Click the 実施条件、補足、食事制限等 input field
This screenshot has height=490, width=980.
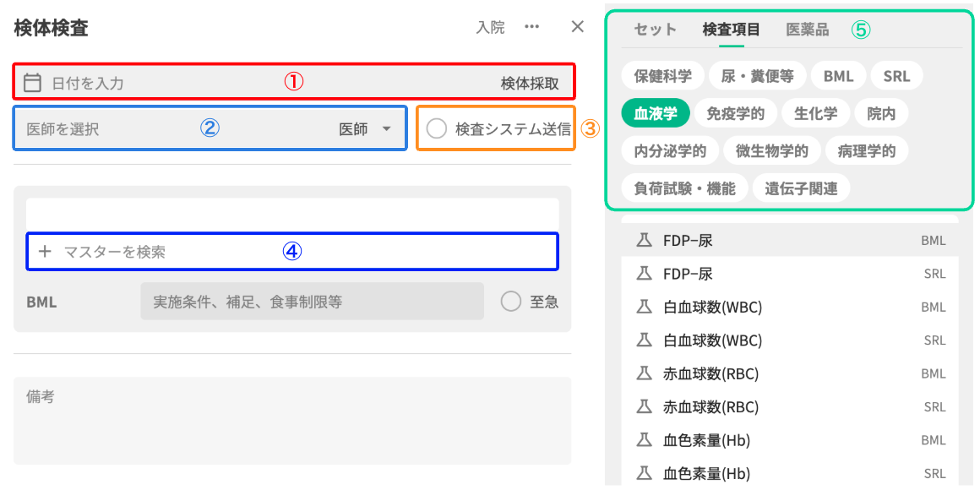click(x=312, y=302)
